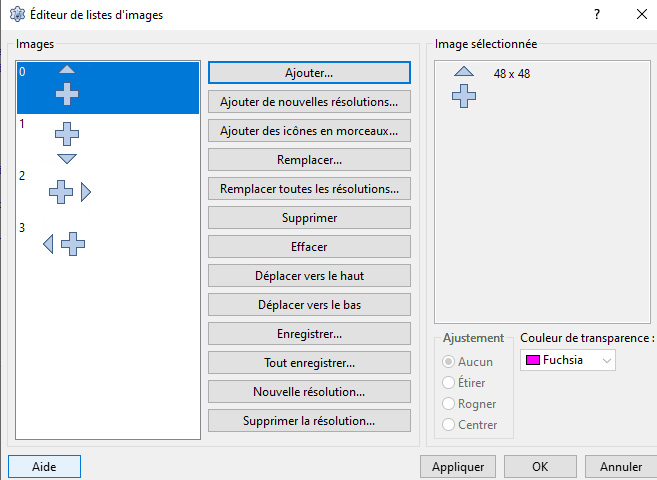
Task: Select image 2 with right arrow icon
Action: (x=69, y=192)
